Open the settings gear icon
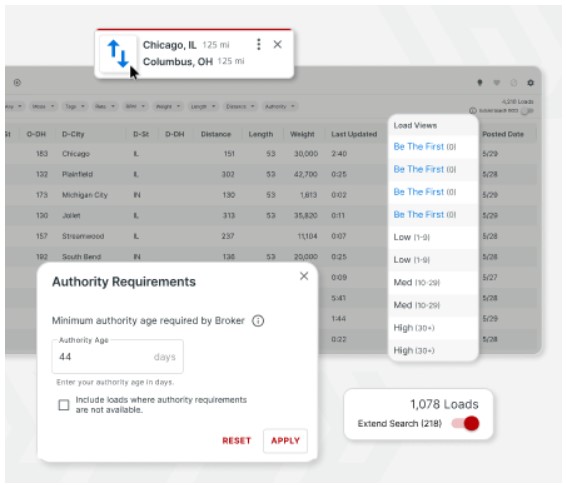 530,83
